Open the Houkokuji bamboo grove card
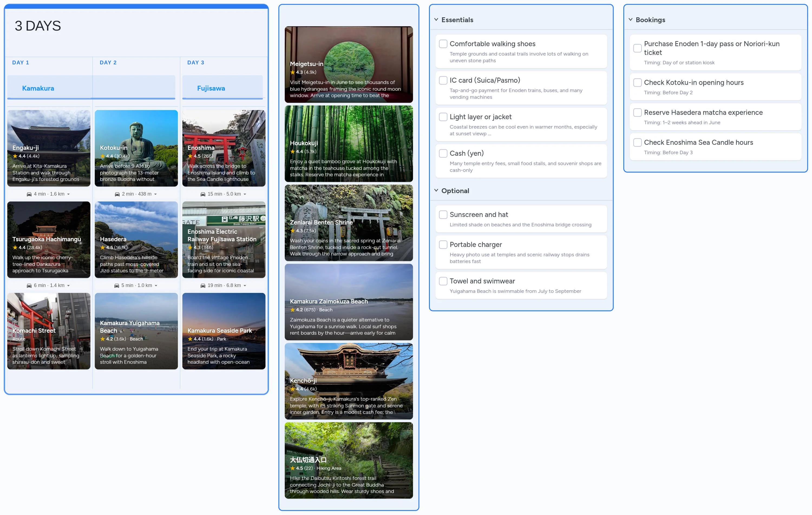Screen dimensions: 812x515 click(x=348, y=144)
